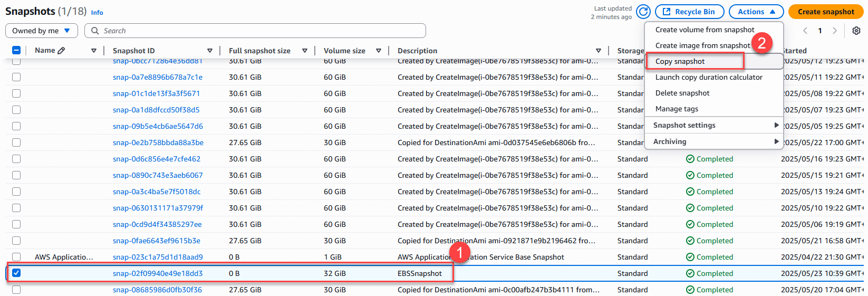Go to the previous page arrow
The height and width of the screenshot is (296, 868).
(805, 31)
